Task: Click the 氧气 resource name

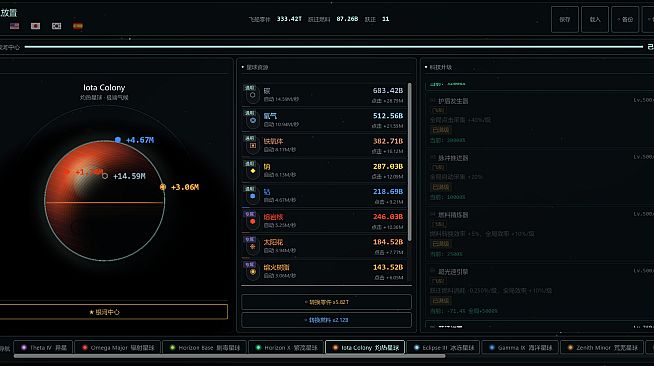Action: tap(270, 116)
